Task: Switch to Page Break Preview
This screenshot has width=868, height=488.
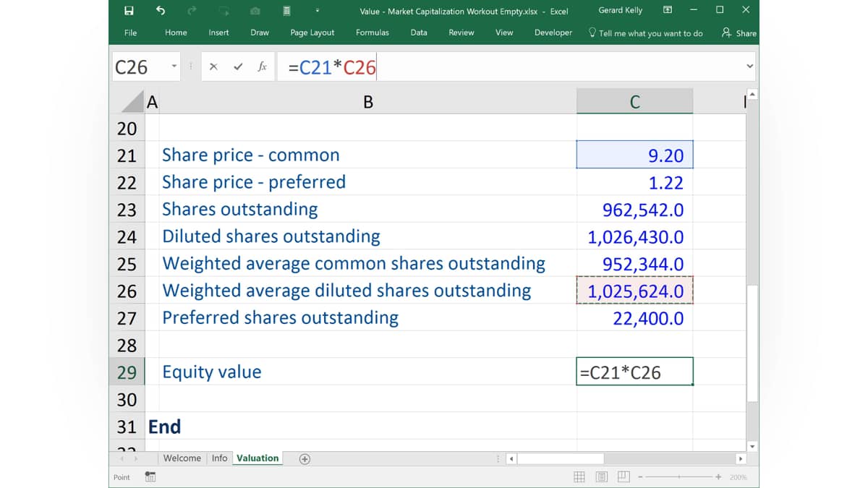Action: pyautogui.click(x=623, y=477)
